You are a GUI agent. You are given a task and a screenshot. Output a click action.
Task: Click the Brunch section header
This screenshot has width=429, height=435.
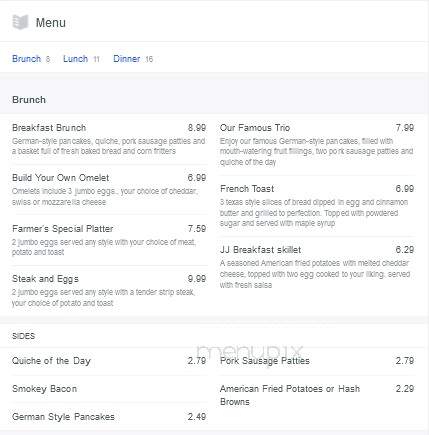[x=29, y=100]
